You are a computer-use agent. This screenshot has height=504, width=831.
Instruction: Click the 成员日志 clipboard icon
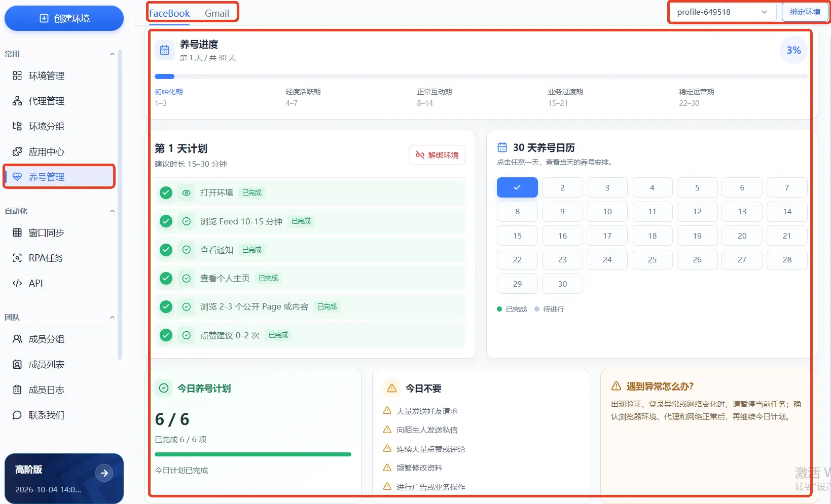click(17, 390)
